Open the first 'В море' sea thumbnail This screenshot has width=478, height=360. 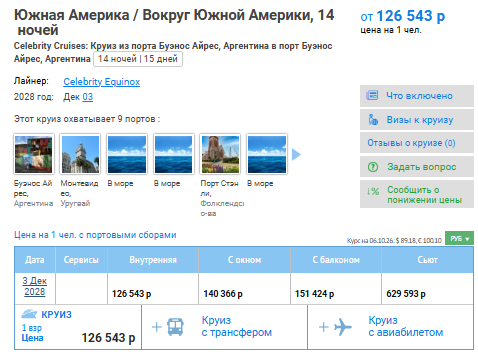pos(127,154)
